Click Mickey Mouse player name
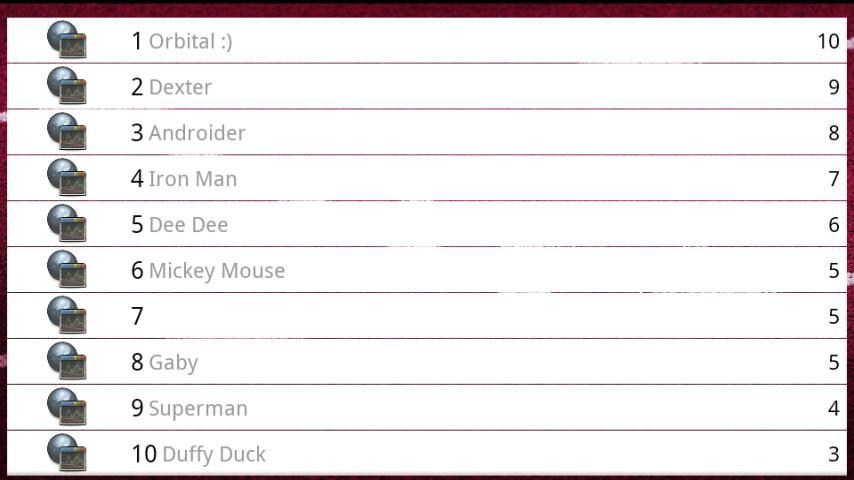 click(216, 271)
